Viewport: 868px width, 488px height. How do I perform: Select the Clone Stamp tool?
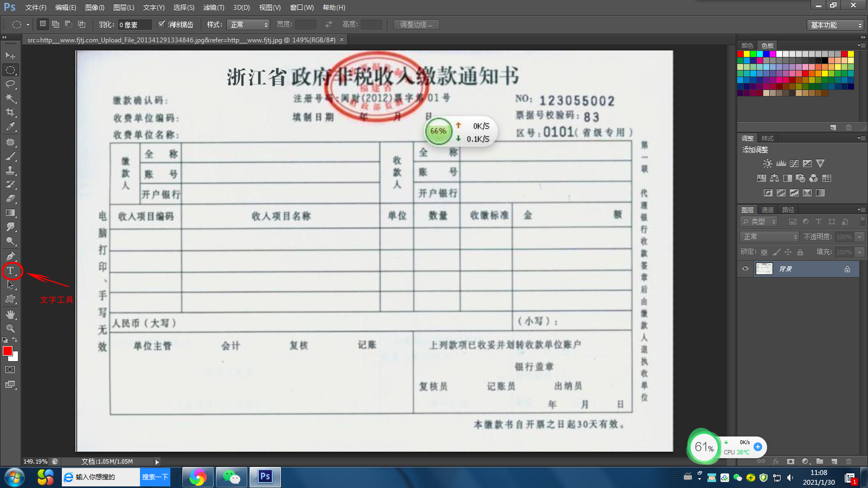click(10, 170)
